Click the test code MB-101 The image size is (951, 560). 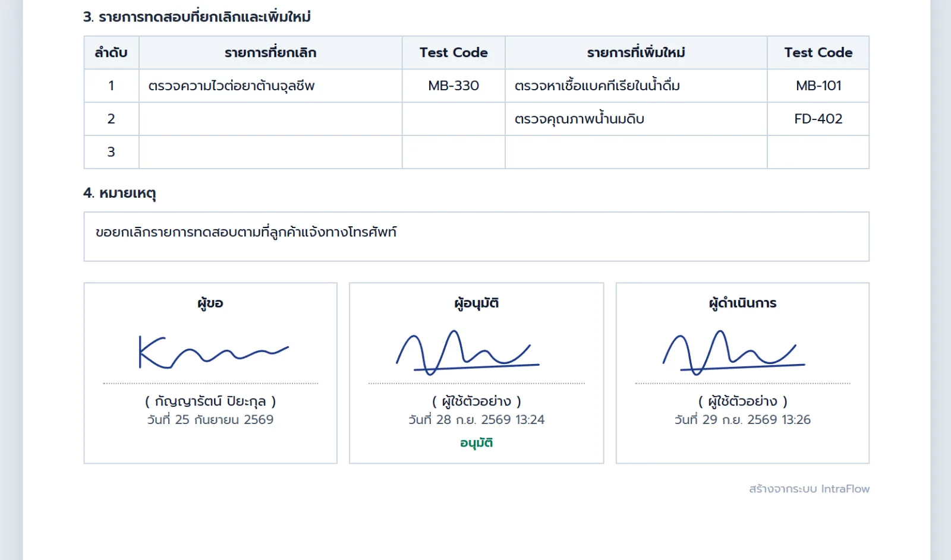(x=818, y=86)
